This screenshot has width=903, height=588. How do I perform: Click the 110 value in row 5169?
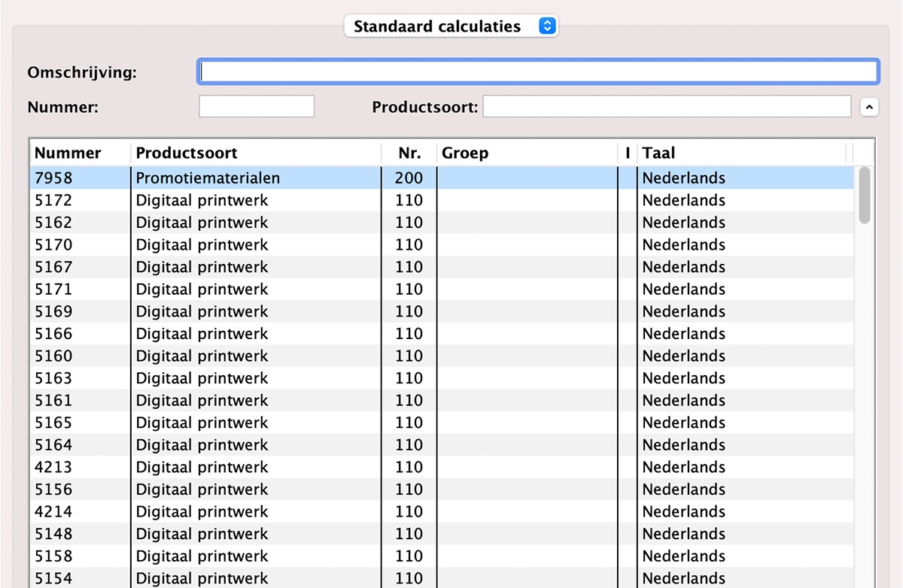tap(409, 311)
